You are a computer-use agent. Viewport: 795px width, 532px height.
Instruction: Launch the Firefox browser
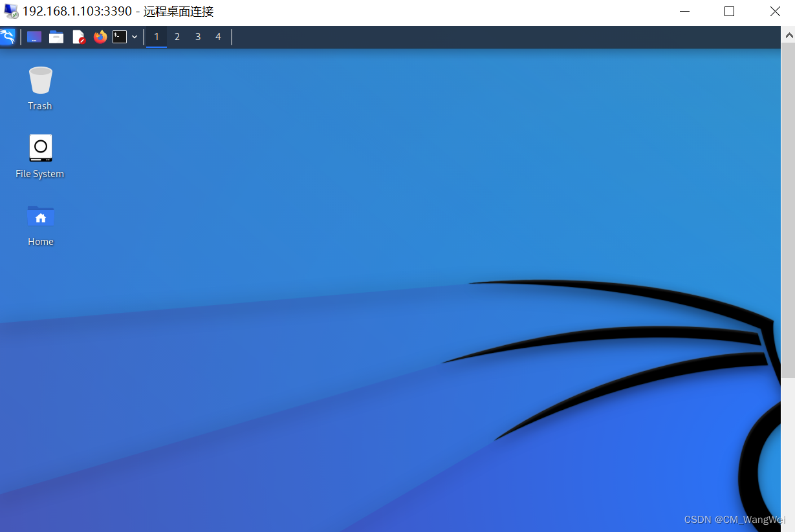click(x=100, y=37)
